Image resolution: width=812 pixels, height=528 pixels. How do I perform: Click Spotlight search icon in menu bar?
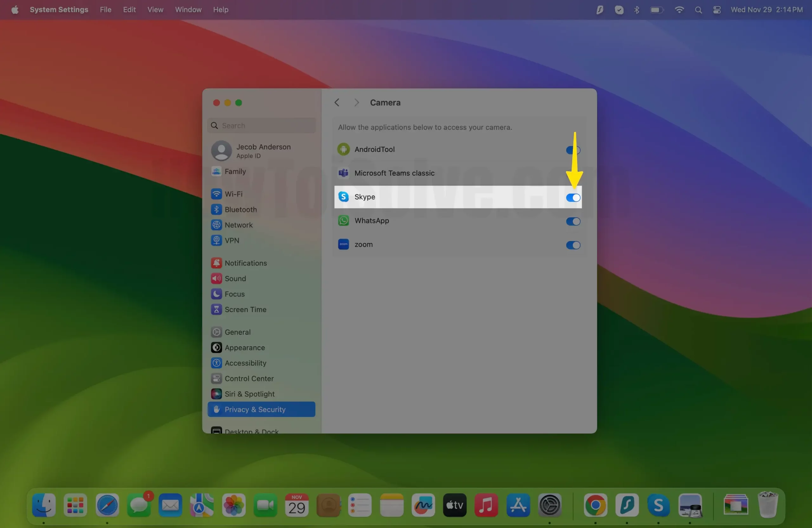click(x=698, y=10)
